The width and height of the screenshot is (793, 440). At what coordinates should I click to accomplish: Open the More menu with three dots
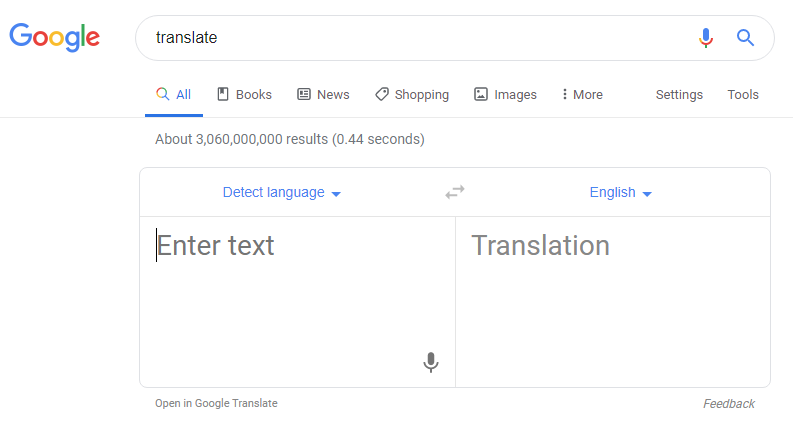coord(582,95)
